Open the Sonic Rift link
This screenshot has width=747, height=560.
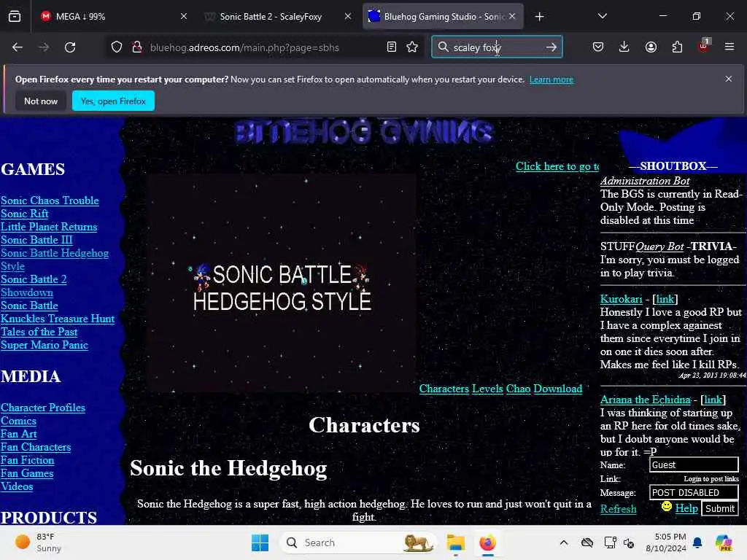[x=24, y=214]
